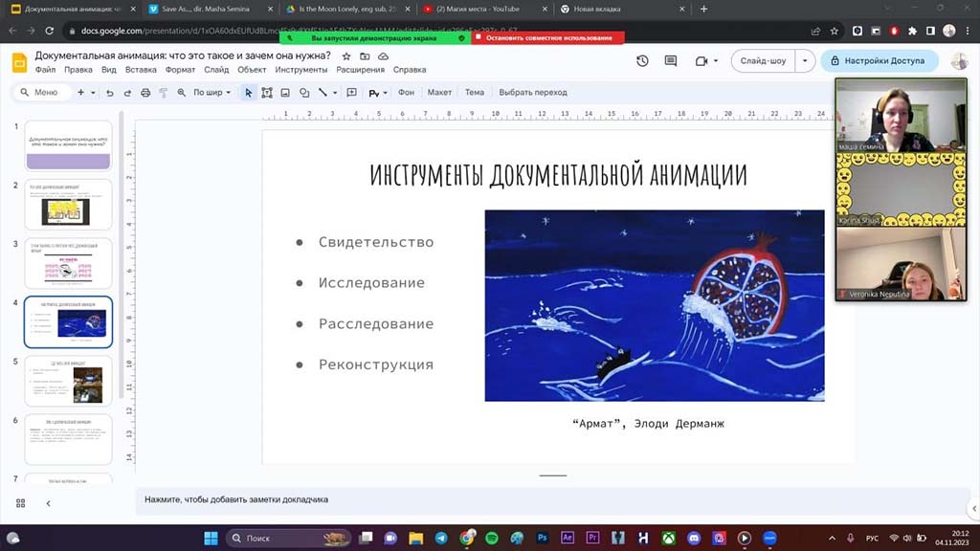Image resolution: width=980 pixels, height=551 pixels.
Task: Click the Windows Start button
Action: pos(212,538)
